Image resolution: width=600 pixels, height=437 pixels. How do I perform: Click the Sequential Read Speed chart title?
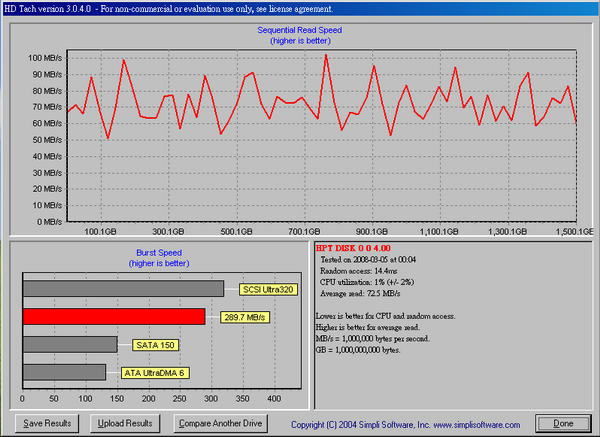click(300, 32)
